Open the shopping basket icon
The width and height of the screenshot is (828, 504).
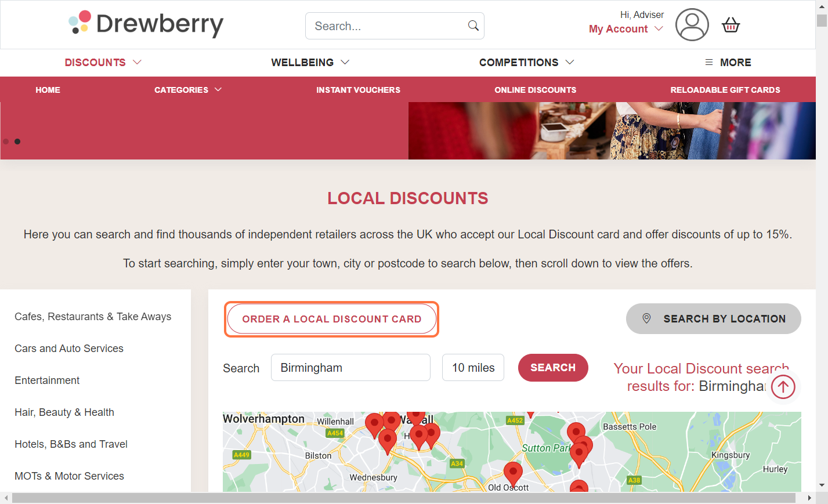point(731,25)
